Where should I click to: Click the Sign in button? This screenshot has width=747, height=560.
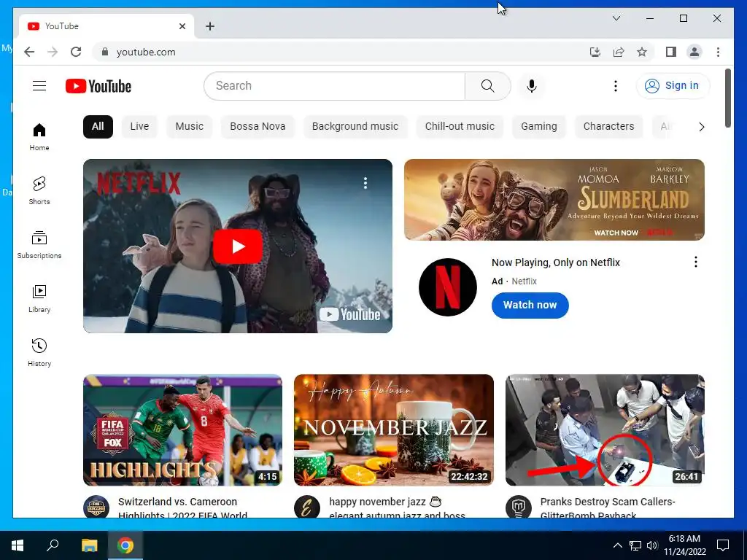tap(673, 86)
